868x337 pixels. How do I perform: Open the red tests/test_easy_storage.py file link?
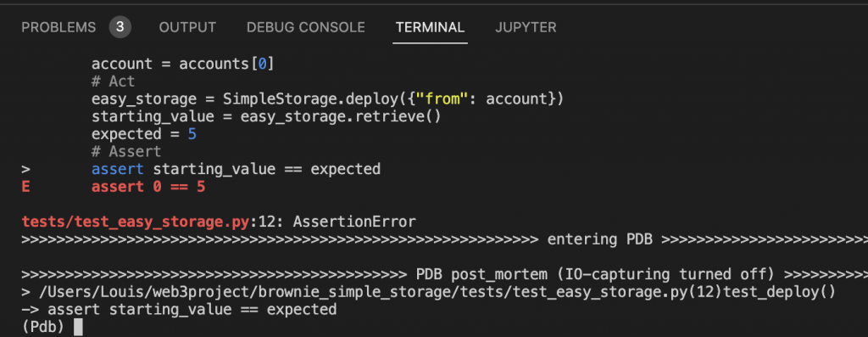[136, 222]
